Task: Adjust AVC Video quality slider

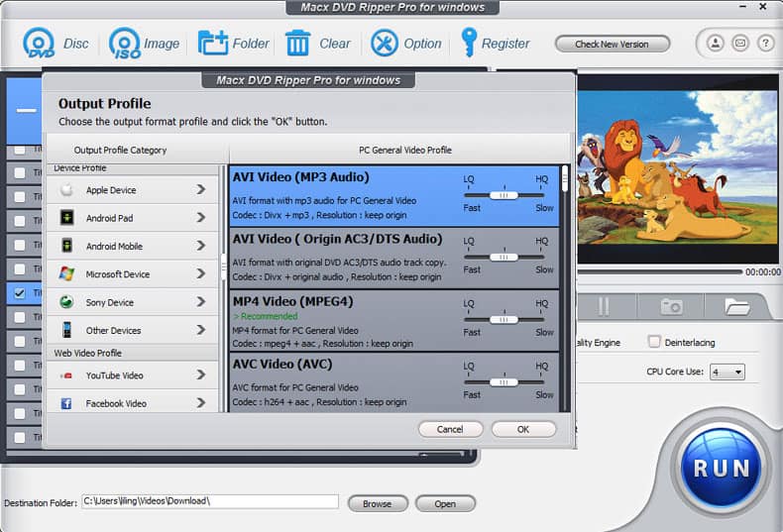Action: click(503, 382)
